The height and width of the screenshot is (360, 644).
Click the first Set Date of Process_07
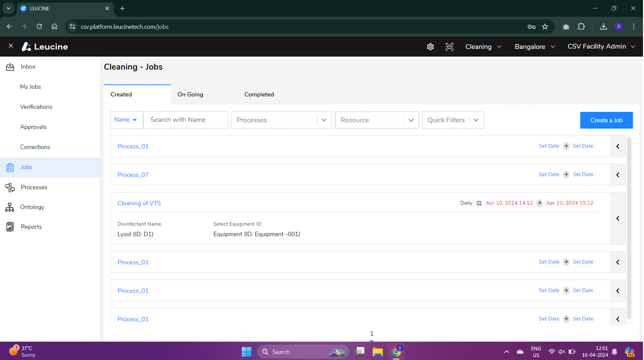click(x=549, y=174)
